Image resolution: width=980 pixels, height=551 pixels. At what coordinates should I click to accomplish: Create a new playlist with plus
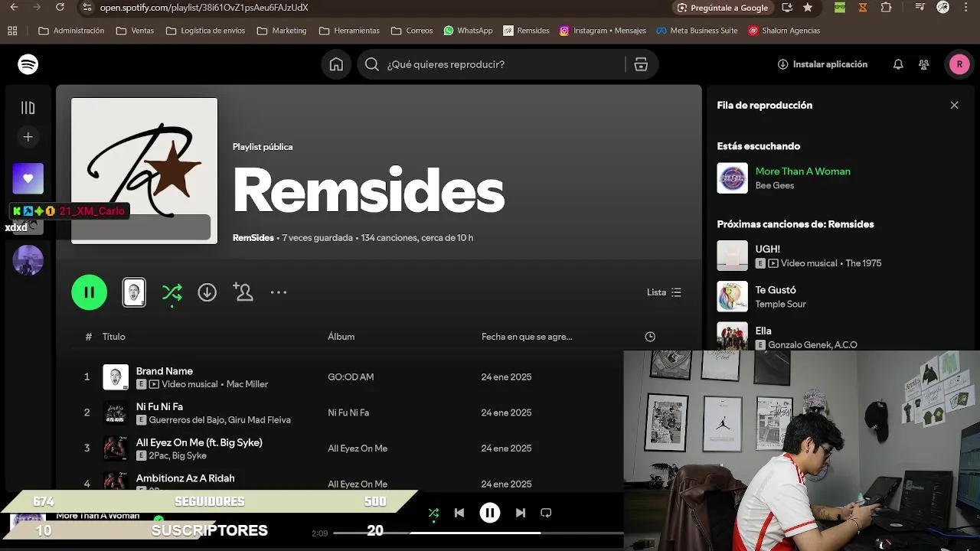pyautogui.click(x=28, y=137)
